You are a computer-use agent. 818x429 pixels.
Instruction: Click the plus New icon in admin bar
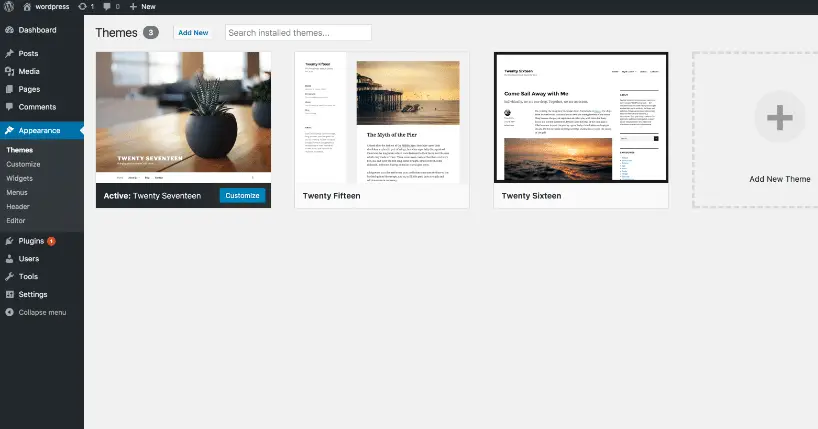133,7
